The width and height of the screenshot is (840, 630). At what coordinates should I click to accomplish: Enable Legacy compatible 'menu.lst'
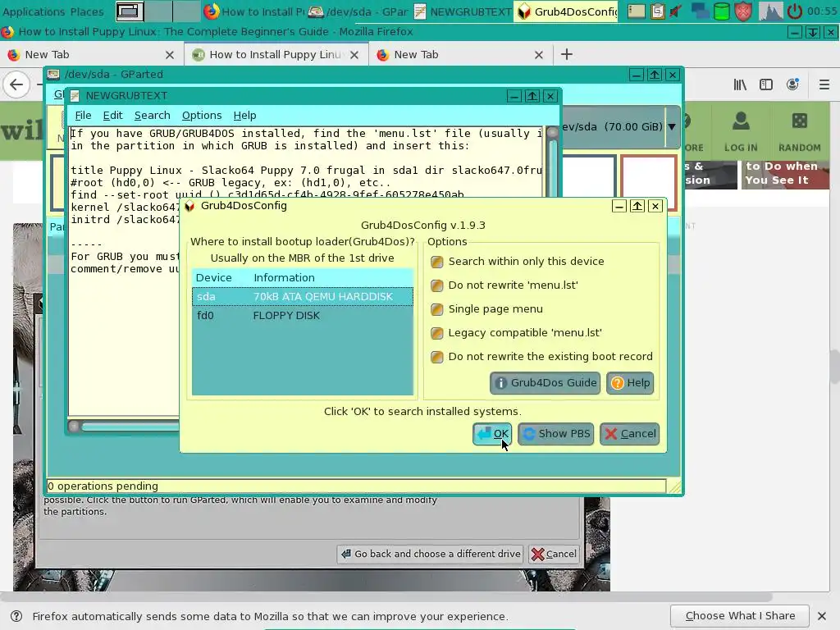point(436,333)
